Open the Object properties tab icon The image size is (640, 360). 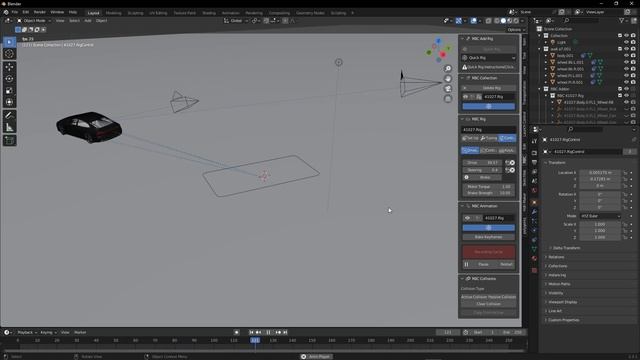[x=534, y=202]
